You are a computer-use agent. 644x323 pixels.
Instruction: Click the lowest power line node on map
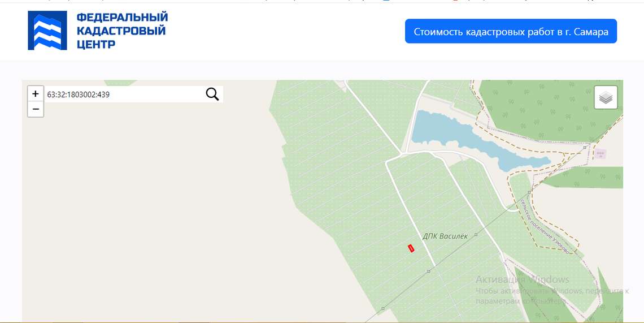click(383, 308)
